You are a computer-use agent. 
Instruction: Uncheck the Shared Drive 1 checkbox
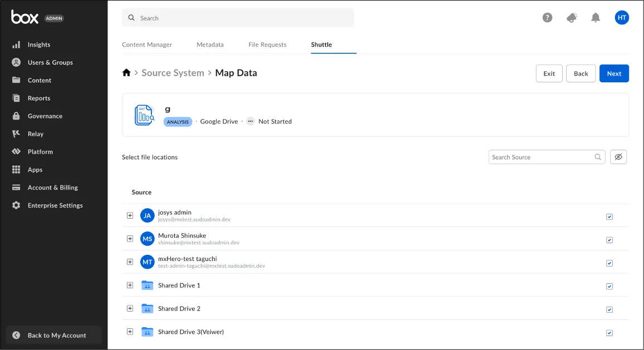click(609, 287)
